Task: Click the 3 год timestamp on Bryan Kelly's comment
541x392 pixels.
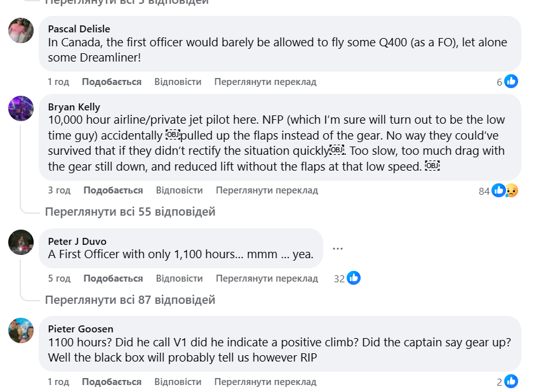Action: 59,190
